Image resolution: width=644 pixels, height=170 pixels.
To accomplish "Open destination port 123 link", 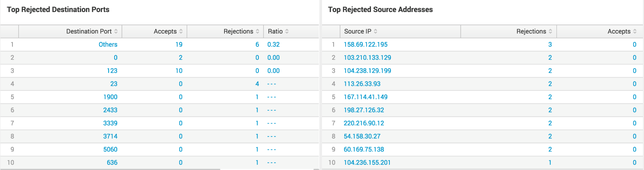I will (112, 70).
